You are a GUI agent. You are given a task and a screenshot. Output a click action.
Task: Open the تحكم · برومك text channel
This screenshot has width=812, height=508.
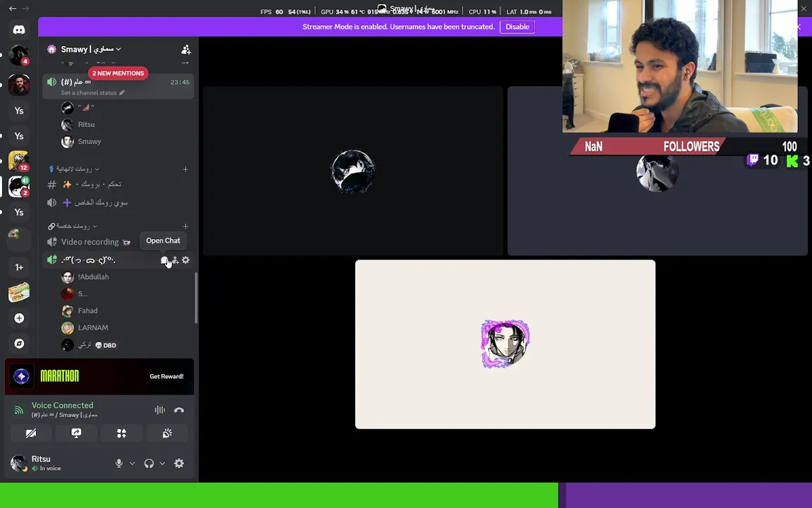pos(118,185)
